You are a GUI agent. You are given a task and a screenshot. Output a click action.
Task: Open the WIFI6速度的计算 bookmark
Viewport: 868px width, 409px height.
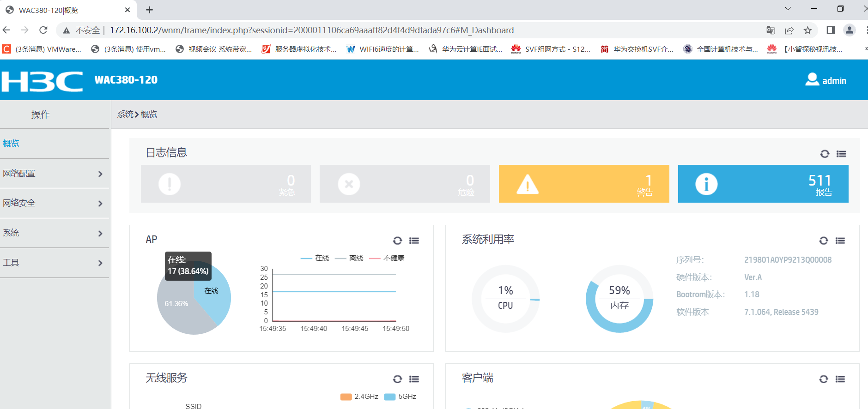pos(383,49)
